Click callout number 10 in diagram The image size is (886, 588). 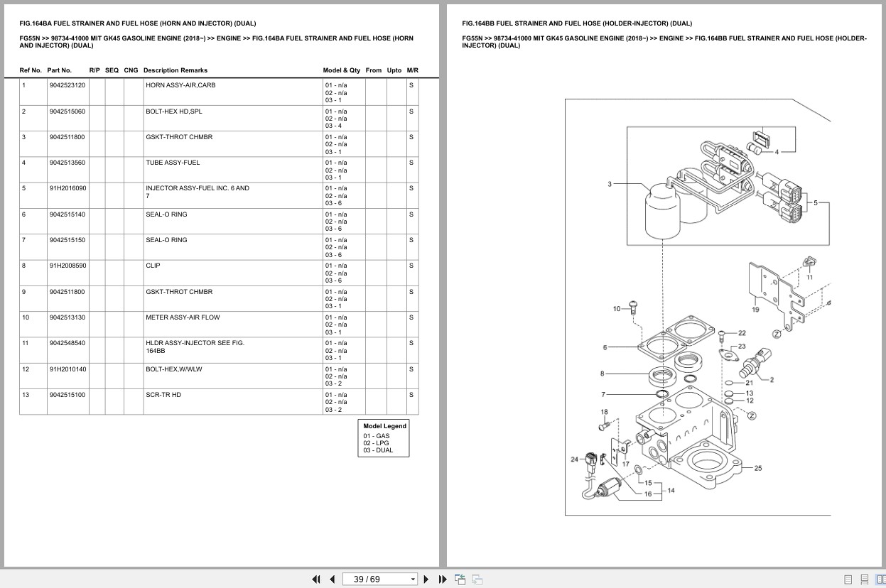click(617, 308)
